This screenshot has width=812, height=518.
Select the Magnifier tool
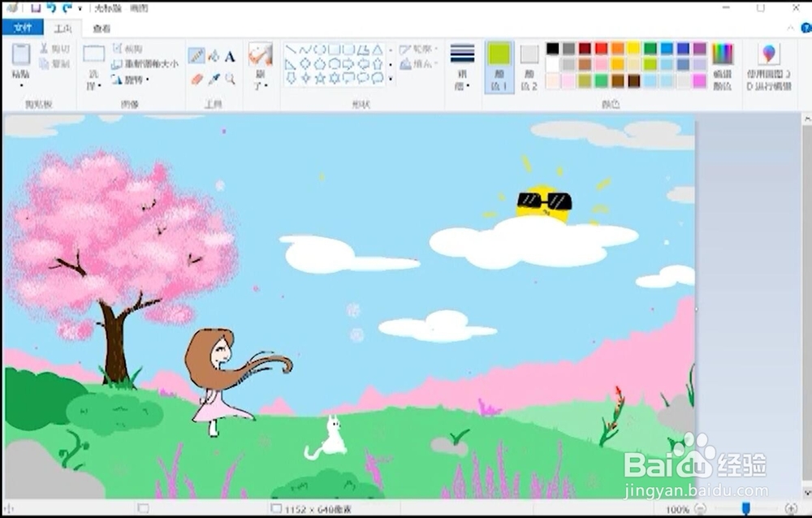pyautogui.click(x=231, y=78)
